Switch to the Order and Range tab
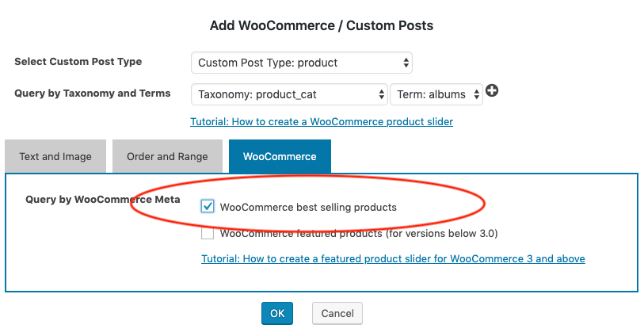 tap(167, 156)
